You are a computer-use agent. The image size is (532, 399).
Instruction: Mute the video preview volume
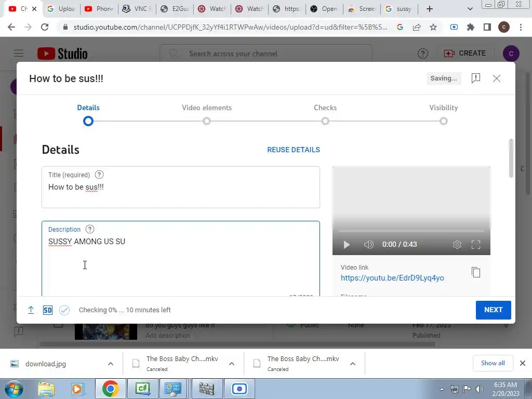[368, 245]
